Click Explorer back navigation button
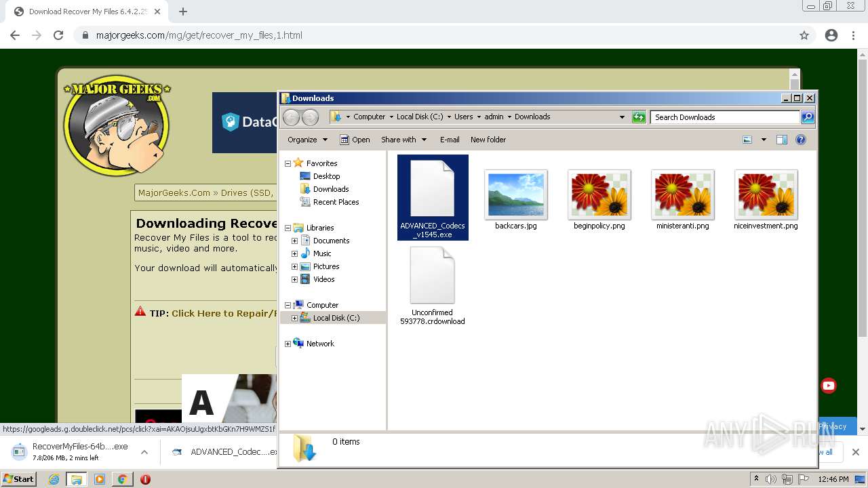The height and width of the screenshot is (488, 868). [291, 117]
